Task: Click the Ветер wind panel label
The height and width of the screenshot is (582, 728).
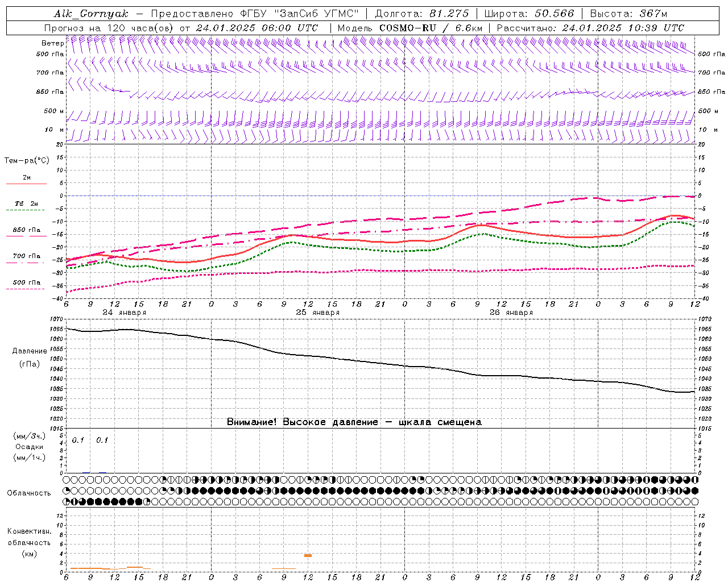Action: point(52,43)
